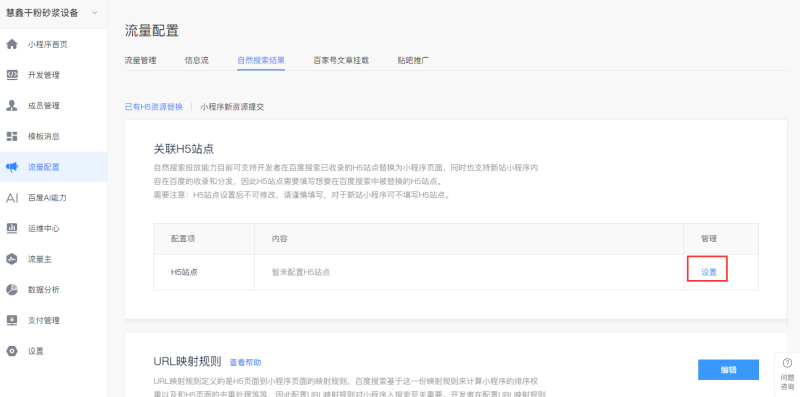Switch to the 流量管理 tab
This screenshot has height=397, width=800.
coord(140,60)
